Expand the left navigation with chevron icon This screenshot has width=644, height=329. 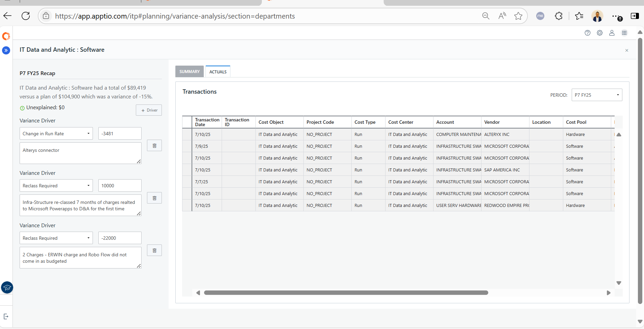click(x=6, y=50)
